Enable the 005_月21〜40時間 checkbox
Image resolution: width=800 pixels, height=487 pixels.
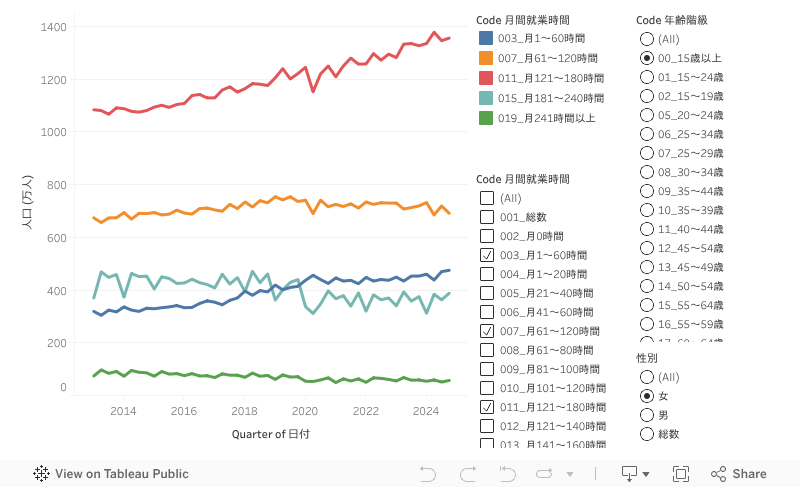(487, 293)
